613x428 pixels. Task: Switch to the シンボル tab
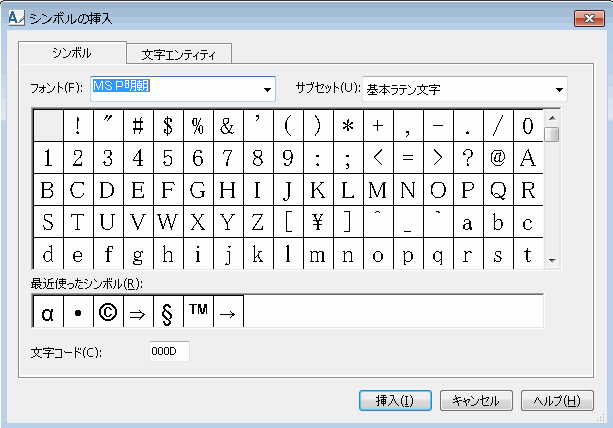pyautogui.click(x=72, y=53)
